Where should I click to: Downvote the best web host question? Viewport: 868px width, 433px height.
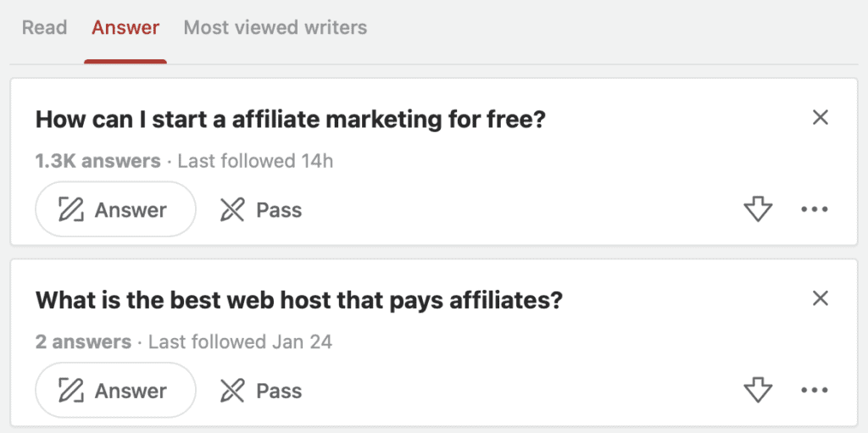pyautogui.click(x=758, y=391)
